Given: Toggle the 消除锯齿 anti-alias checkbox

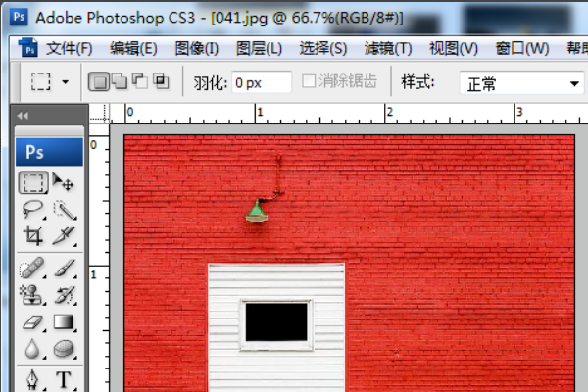Looking at the screenshot, I should (309, 80).
